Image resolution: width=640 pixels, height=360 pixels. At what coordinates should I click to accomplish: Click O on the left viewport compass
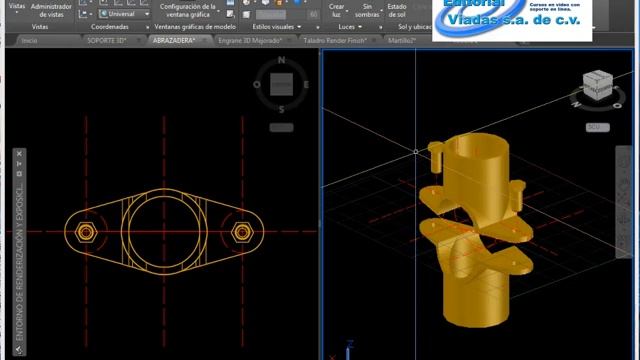tap(257, 85)
